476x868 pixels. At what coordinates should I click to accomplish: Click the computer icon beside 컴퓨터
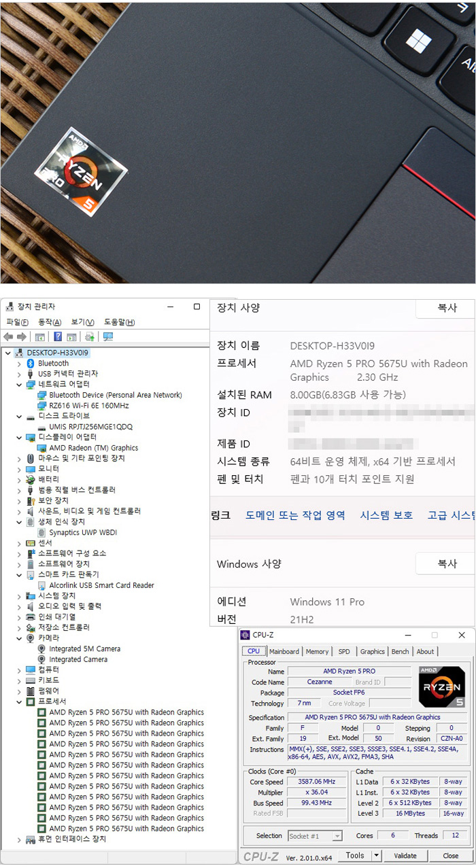(31, 670)
